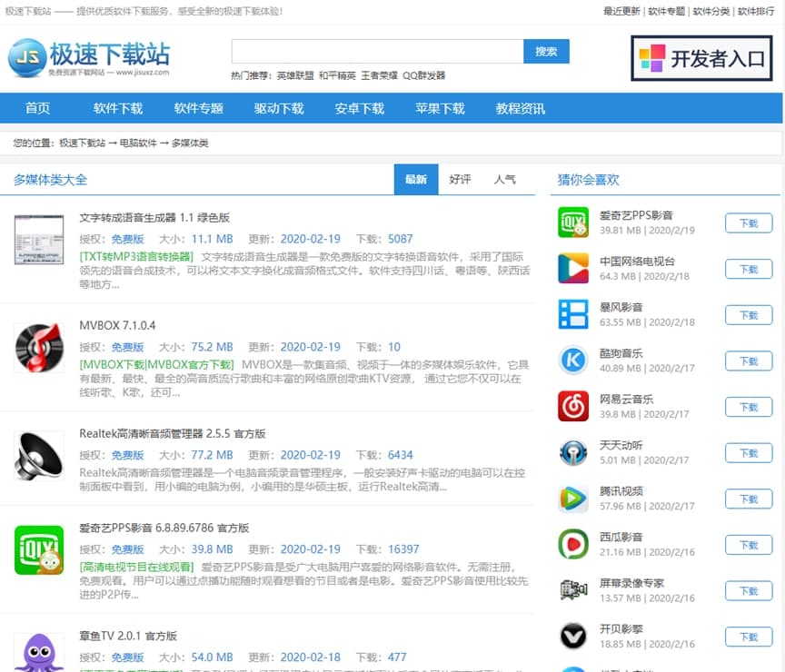Click green tag [MVBOX下载|MVBOX官方下载]
Viewport: 785px width, 672px height.
coord(156,365)
